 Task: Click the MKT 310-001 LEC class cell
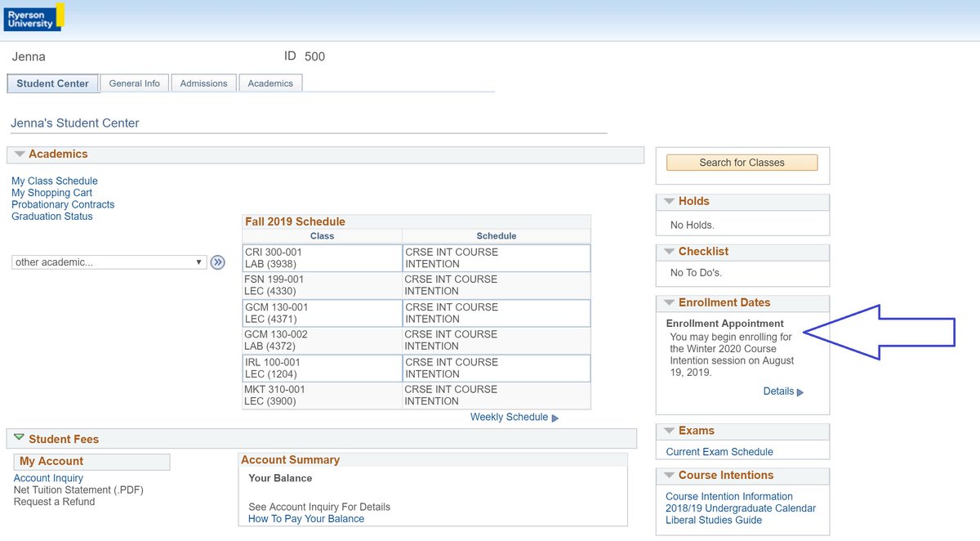click(x=323, y=396)
